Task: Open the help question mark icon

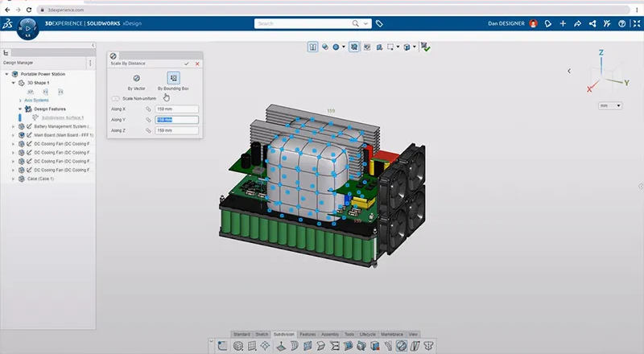Action: tap(621, 23)
